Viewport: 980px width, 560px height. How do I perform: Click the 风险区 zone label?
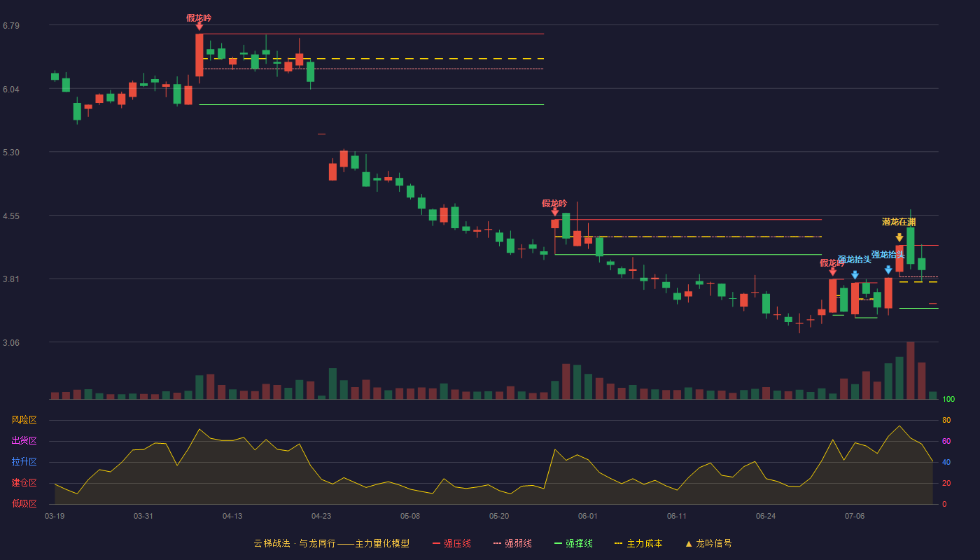pos(24,420)
